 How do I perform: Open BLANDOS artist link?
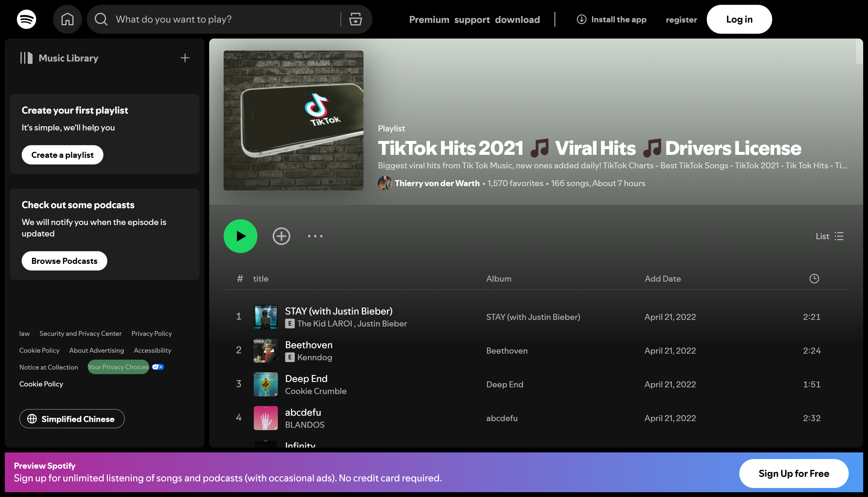305,425
